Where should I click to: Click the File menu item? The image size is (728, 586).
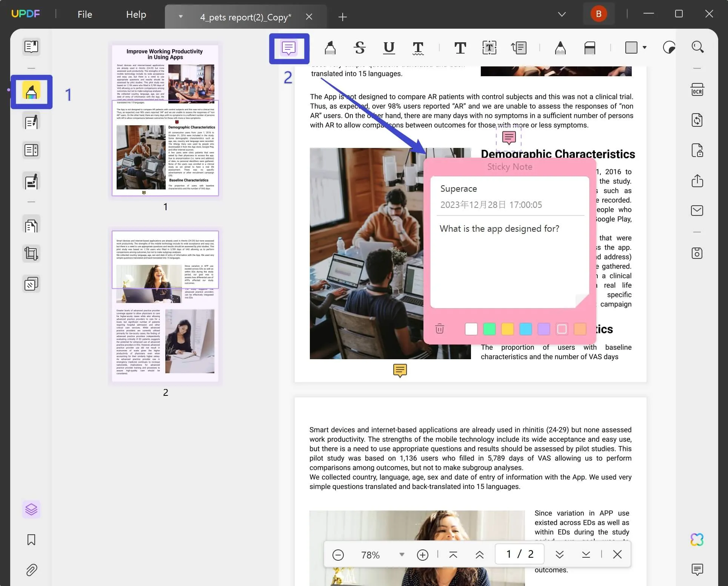(x=85, y=14)
